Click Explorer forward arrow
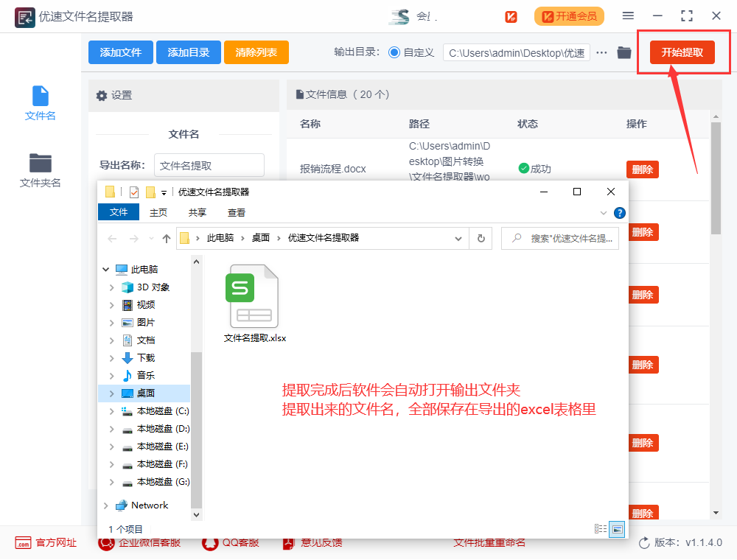The image size is (737, 560). point(134,239)
